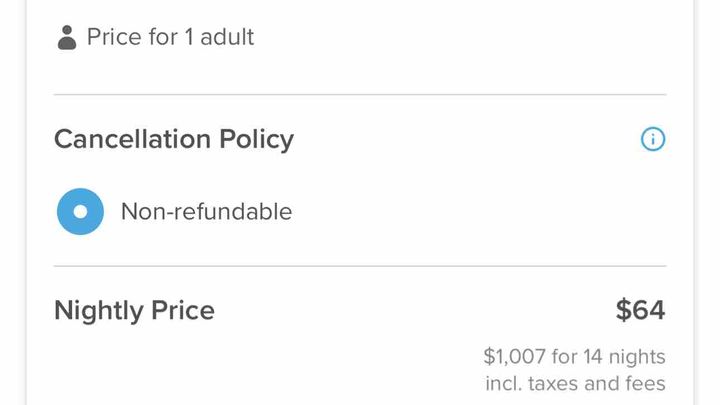This screenshot has height=405, width=720.
Task: Tap the Non-refundable label text
Action: [x=206, y=212]
